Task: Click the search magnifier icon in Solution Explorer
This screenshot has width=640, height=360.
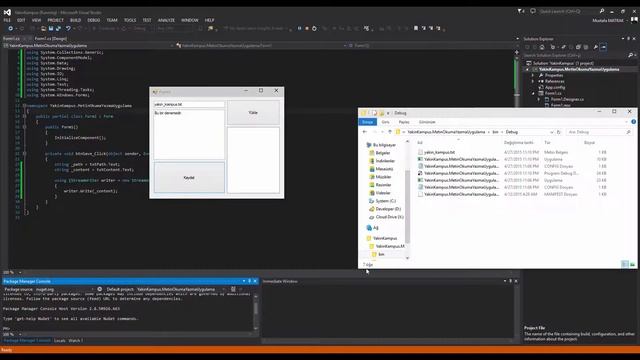Action: tap(630, 55)
